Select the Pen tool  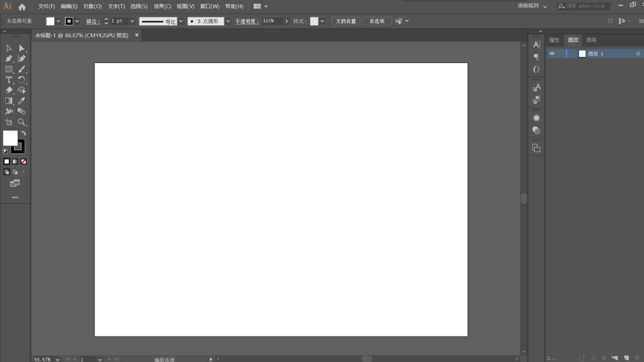9,59
